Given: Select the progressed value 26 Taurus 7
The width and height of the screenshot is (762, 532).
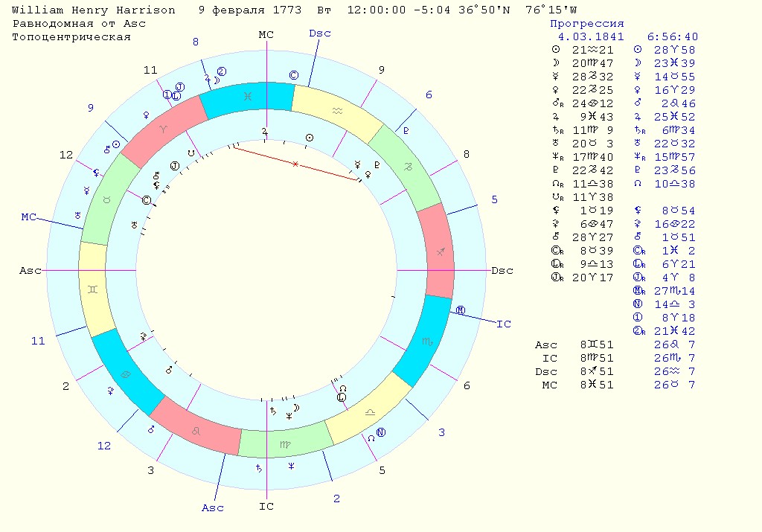Looking at the screenshot, I should click(x=674, y=385).
